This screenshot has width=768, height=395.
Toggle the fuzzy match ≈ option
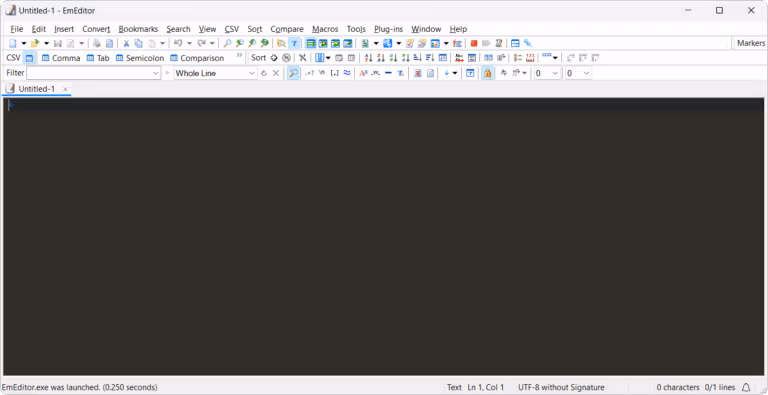click(347, 73)
